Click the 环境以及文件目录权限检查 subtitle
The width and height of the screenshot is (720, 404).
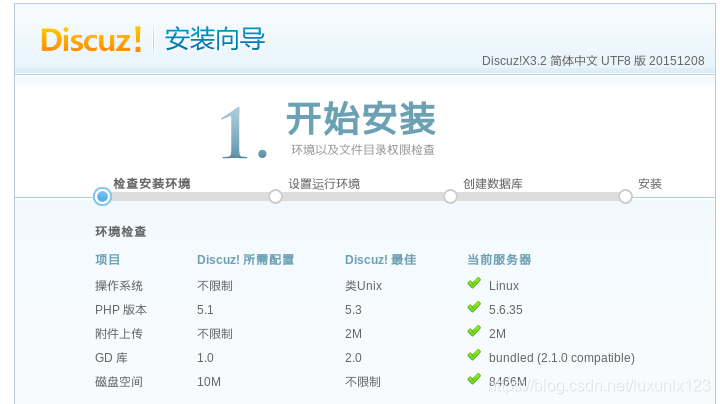pyautogui.click(x=363, y=150)
